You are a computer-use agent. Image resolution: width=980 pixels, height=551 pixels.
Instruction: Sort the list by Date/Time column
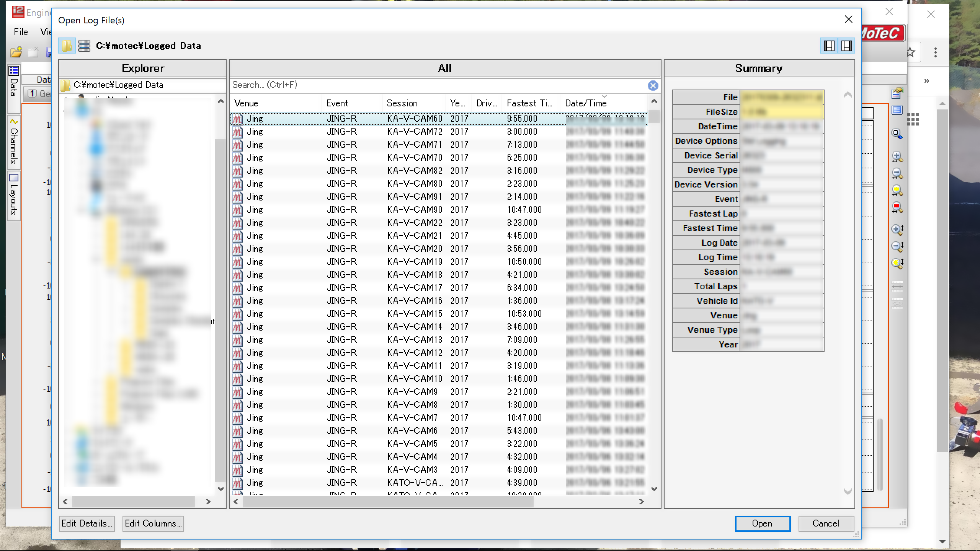pyautogui.click(x=586, y=103)
